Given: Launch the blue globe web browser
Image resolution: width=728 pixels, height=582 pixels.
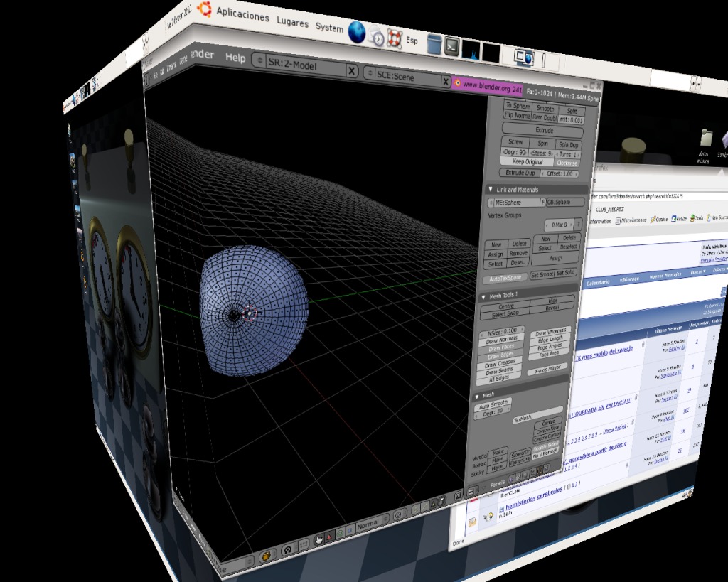Looking at the screenshot, I should coord(357,32).
